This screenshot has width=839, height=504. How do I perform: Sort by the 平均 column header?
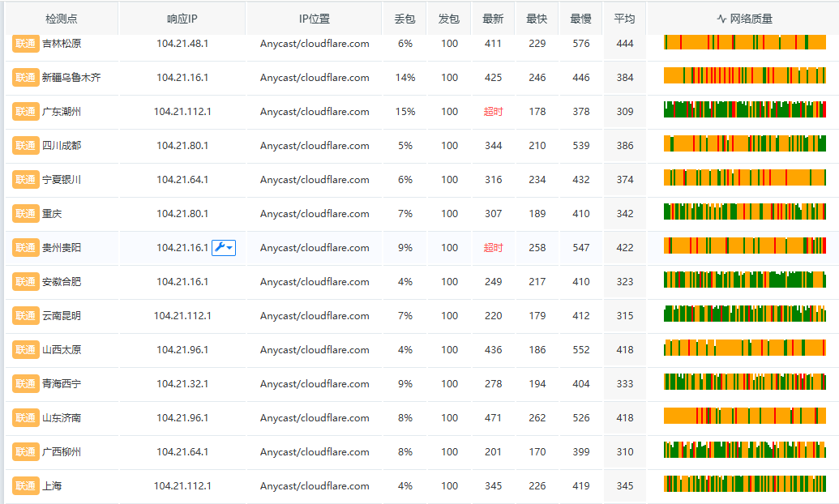pos(624,19)
